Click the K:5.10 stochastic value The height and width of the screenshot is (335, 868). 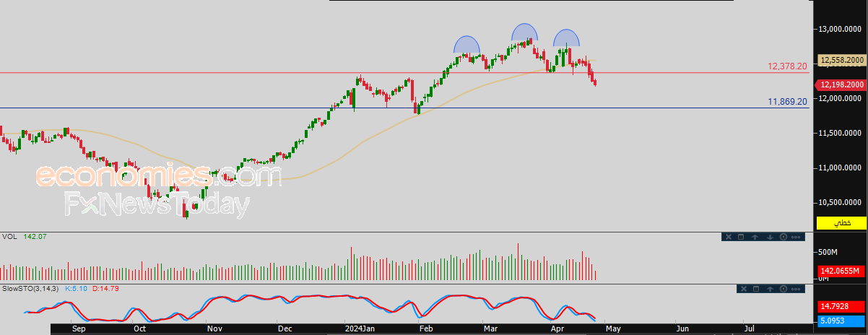[77, 288]
